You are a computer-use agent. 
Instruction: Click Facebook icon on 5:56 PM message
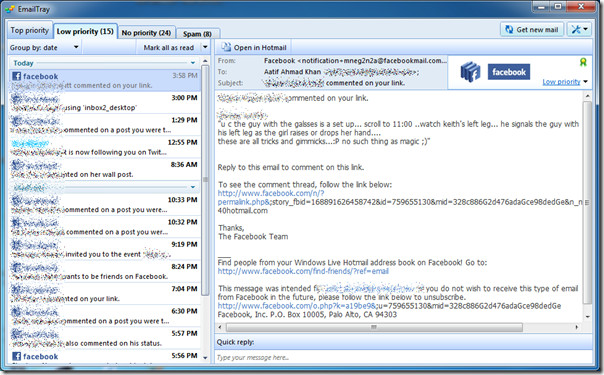click(17, 357)
